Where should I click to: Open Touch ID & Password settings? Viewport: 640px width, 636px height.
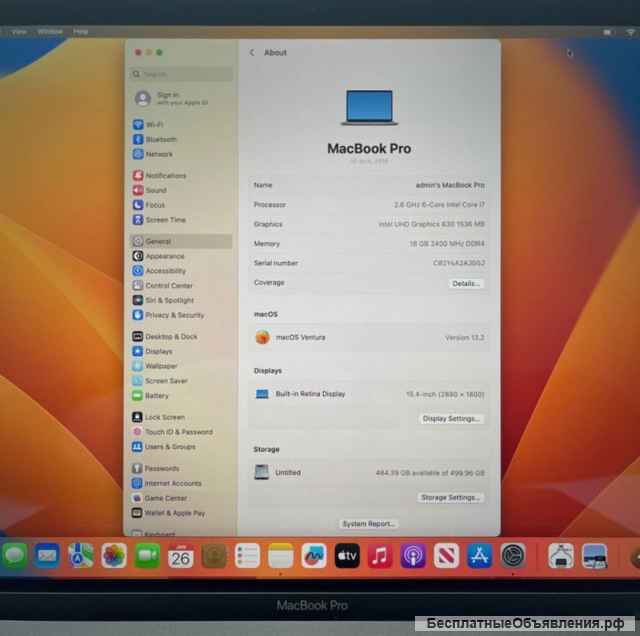pos(173,431)
